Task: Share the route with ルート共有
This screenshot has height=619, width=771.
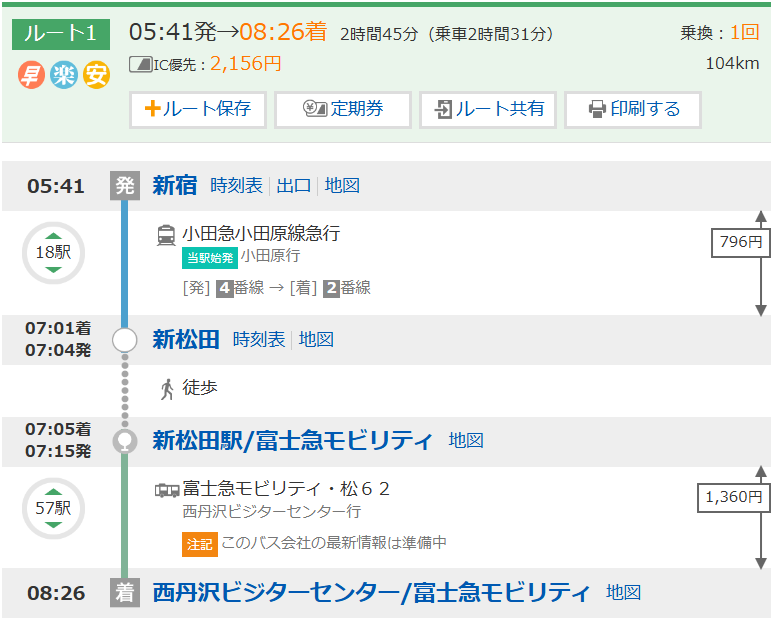Action: point(488,109)
